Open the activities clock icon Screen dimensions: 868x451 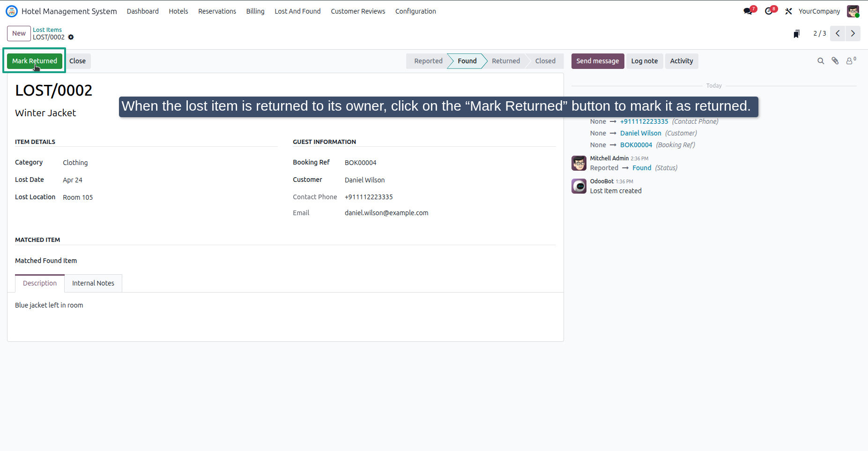coord(769,11)
